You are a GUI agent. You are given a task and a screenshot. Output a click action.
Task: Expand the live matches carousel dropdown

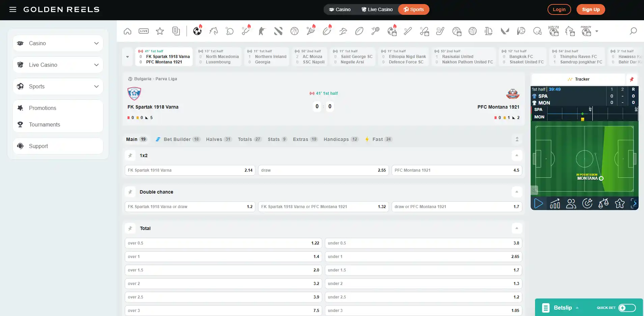click(128, 57)
